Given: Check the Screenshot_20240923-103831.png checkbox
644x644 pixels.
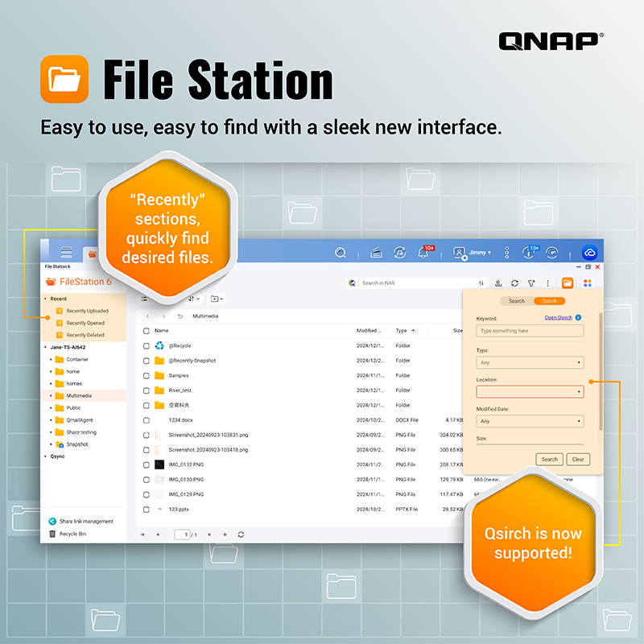Looking at the screenshot, I should pyautogui.click(x=147, y=435).
